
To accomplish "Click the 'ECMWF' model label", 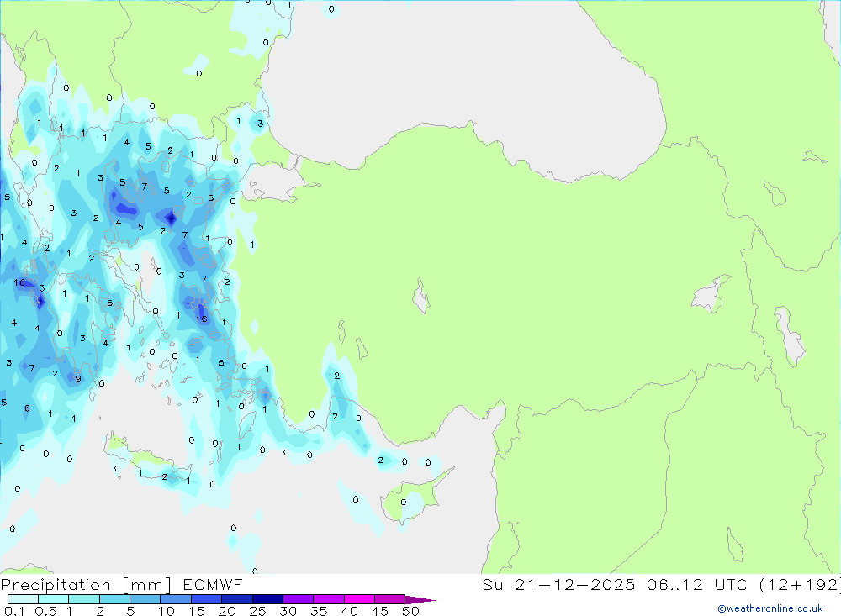I will pos(213,584).
